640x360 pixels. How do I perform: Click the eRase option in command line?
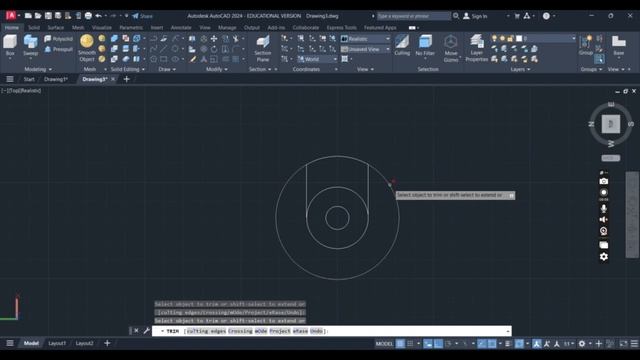click(x=300, y=331)
